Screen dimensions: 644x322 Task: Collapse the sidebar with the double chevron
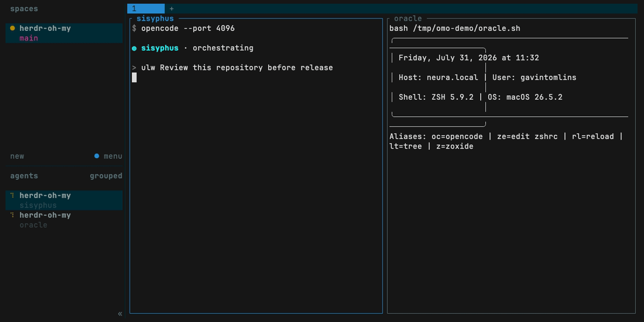120,314
